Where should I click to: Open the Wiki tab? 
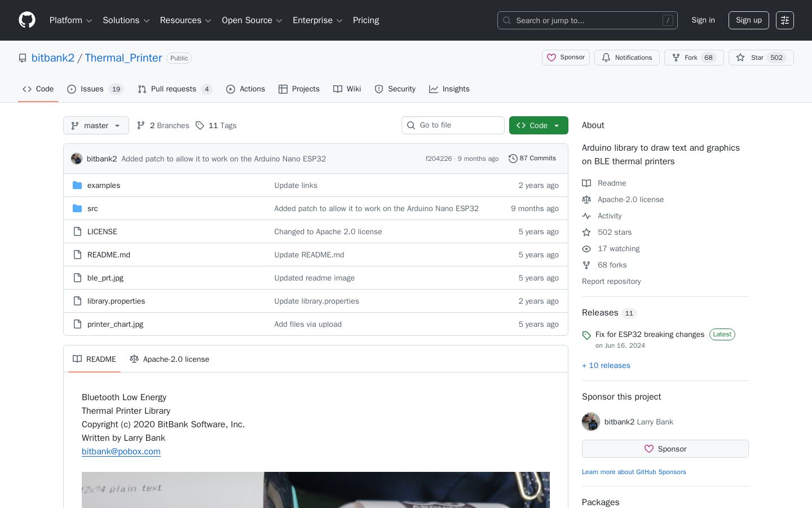347,89
